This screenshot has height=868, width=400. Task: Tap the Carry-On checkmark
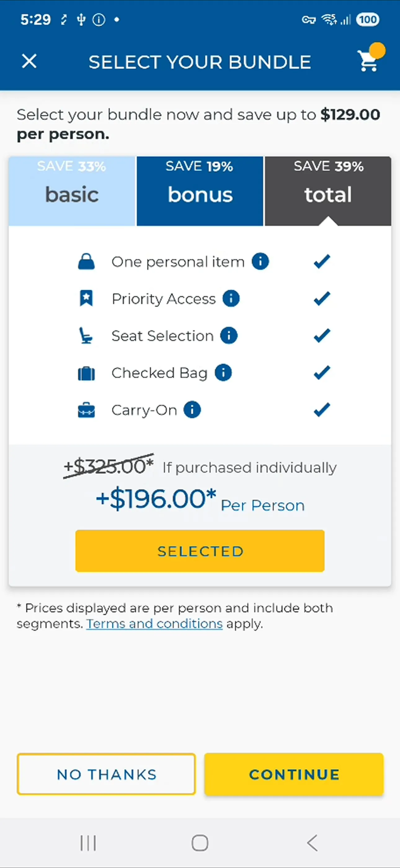(x=322, y=410)
